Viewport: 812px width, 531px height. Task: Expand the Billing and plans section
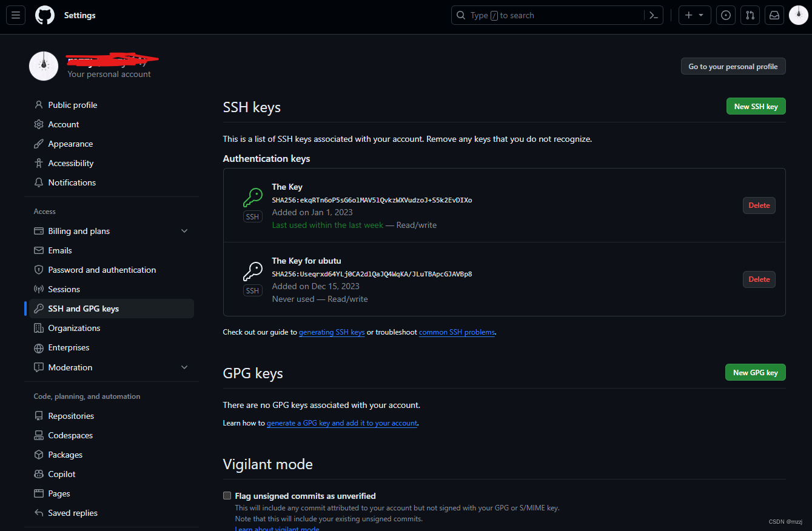[184, 231]
